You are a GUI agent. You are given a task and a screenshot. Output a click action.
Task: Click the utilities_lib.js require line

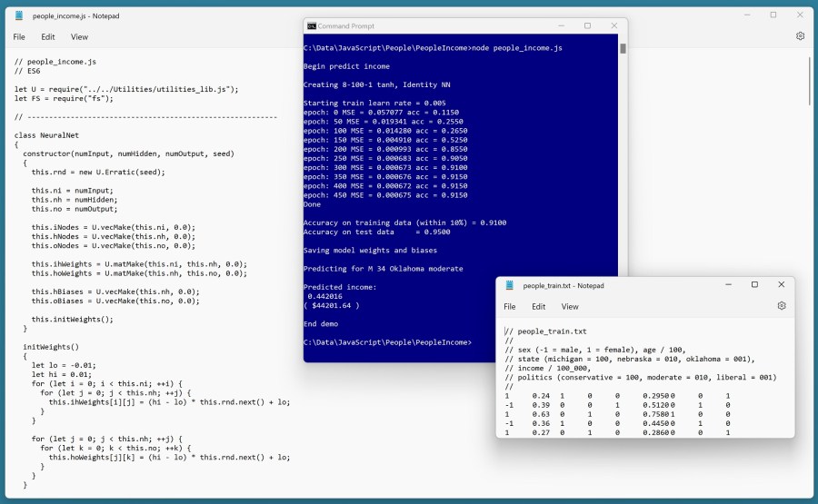point(126,89)
